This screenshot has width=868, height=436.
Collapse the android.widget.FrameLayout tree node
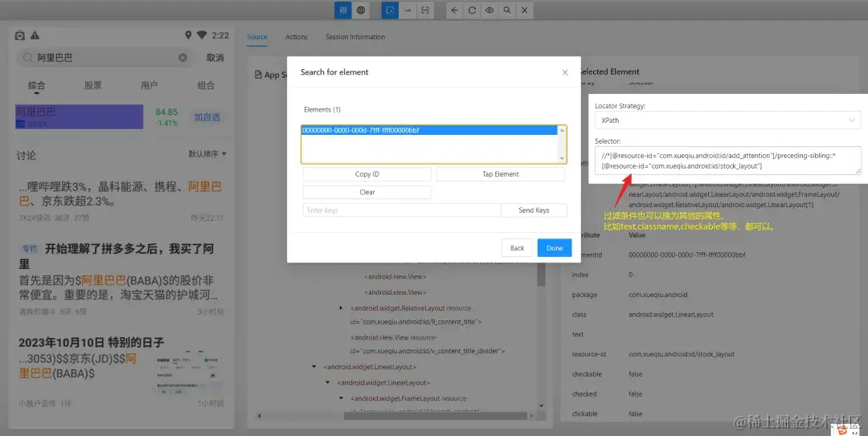tap(341, 398)
